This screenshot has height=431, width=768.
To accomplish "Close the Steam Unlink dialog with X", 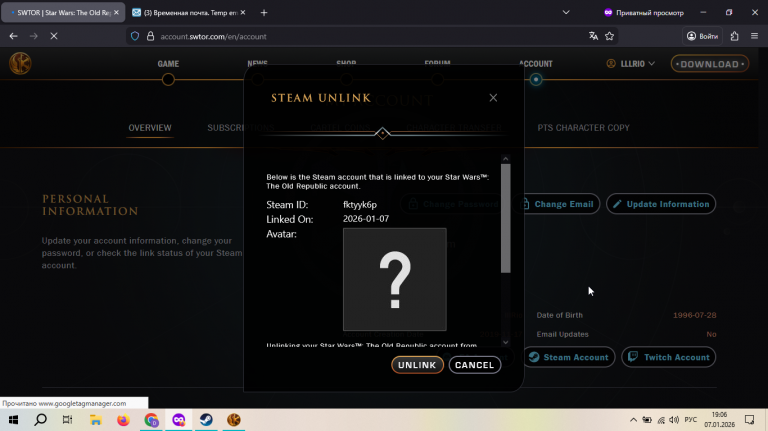I will [493, 98].
